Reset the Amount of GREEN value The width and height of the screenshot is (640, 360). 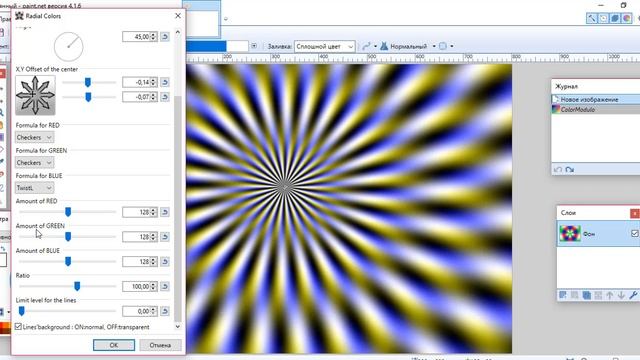pyautogui.click(x=165, y=237)
